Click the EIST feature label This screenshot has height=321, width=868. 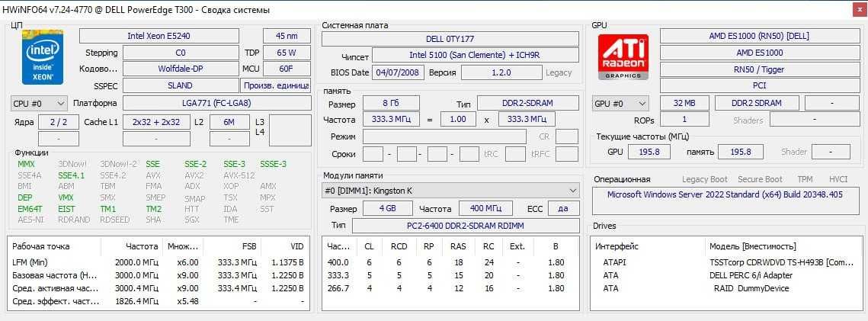tap(66, 209)
